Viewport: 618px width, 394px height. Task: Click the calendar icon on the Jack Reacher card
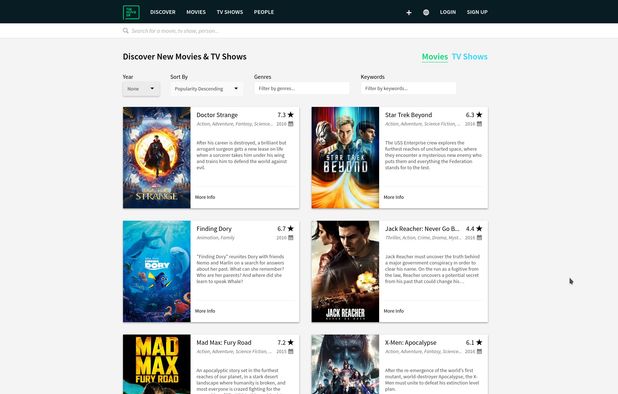(479, 238)
